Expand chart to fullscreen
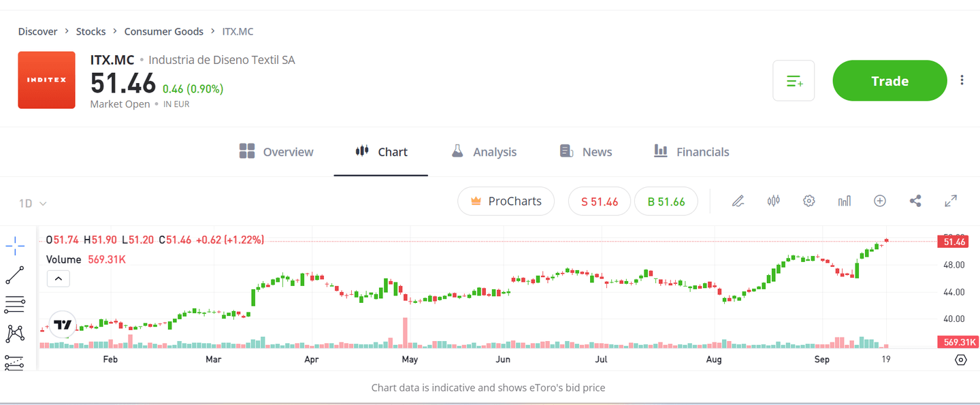Screen dimensions: 980x405 point(951,201)
